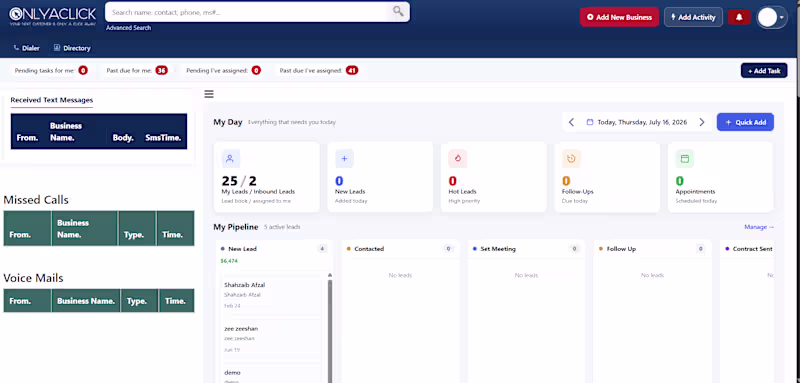Click Pending I've assigned counter
The width and height of the screenshot is (800, 383).
point(223,70)
